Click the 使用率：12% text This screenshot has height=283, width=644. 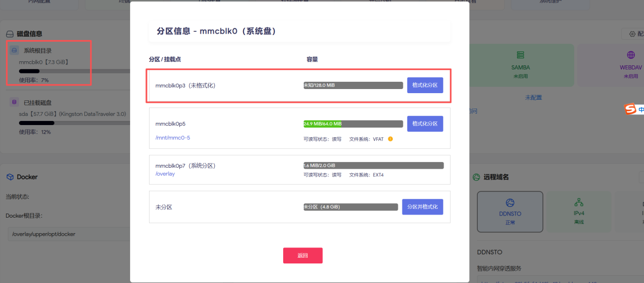[35, 132]
